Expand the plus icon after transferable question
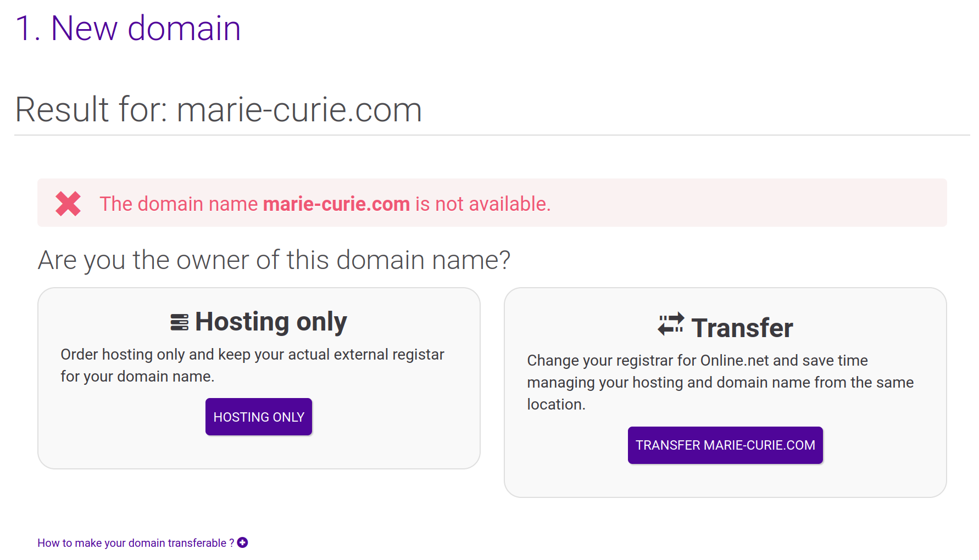Viewport: 979px width, 560px height. coord(242,542)
